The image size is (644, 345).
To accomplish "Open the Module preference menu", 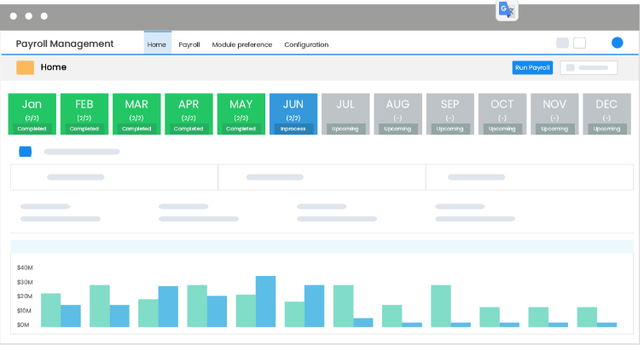I will click(x=242, y=44).
